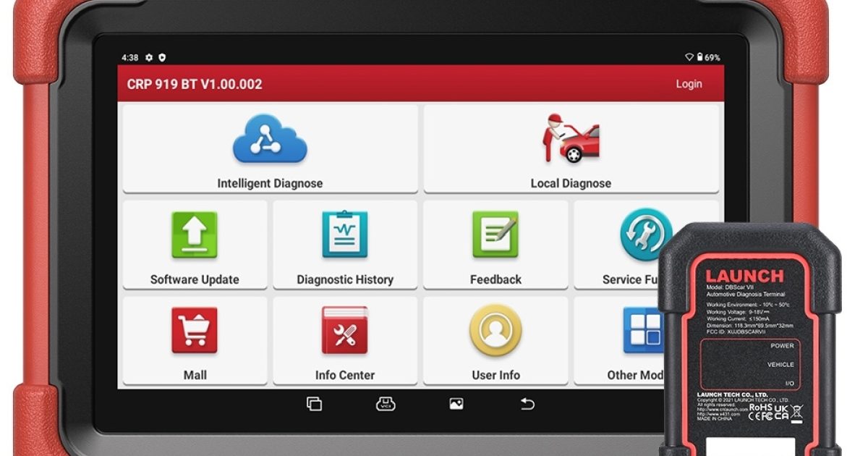Tap the recent apps navigation button

click(x=314, y=404)
